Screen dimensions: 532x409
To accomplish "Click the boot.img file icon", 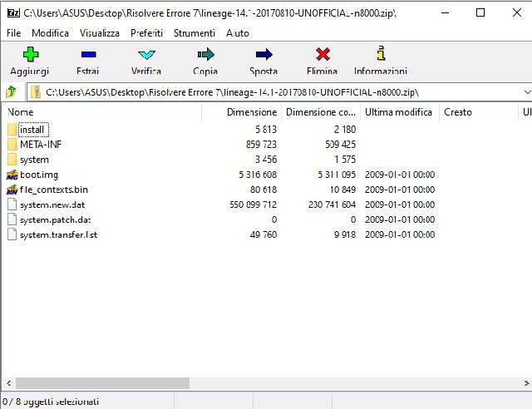I will (12, 175).
